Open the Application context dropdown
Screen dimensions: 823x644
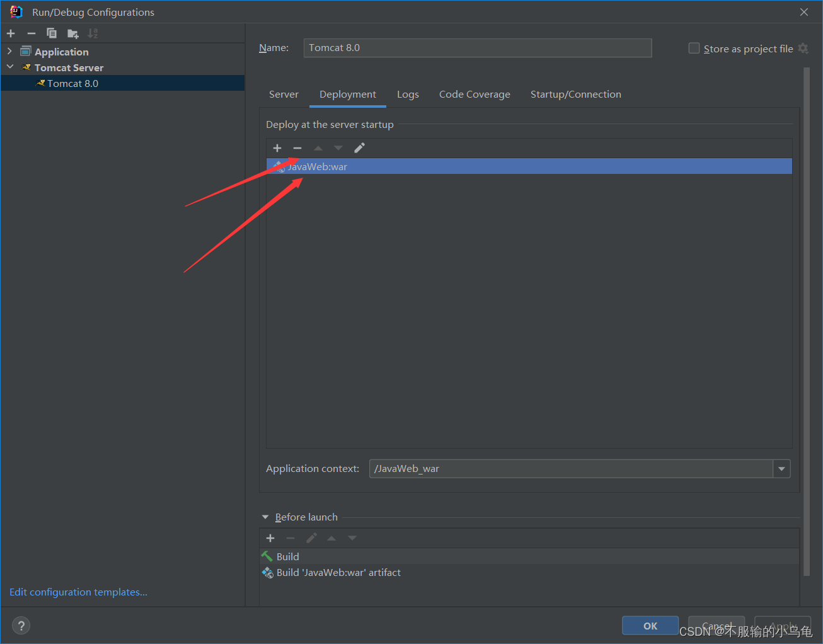pos(781,468)
